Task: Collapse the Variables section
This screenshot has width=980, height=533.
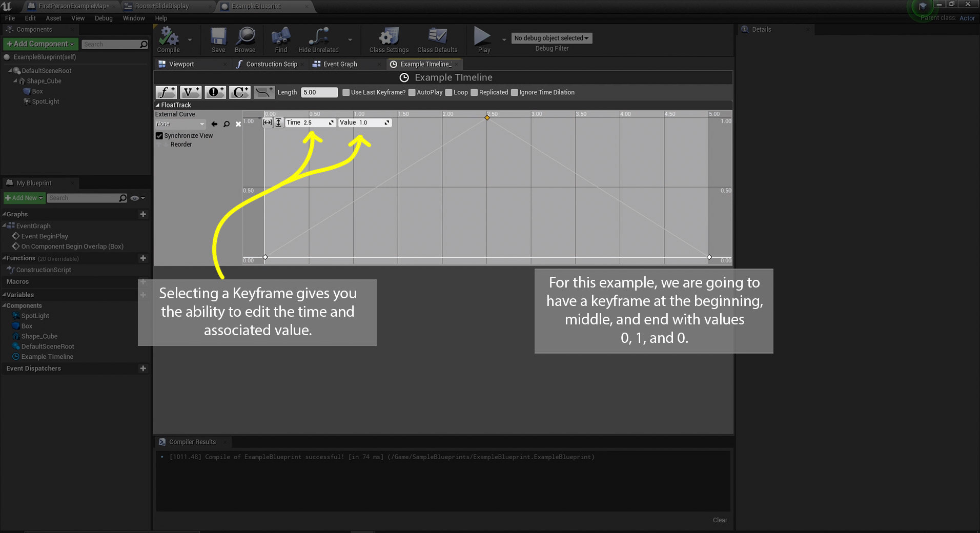Action: click(x=4, y=295)
